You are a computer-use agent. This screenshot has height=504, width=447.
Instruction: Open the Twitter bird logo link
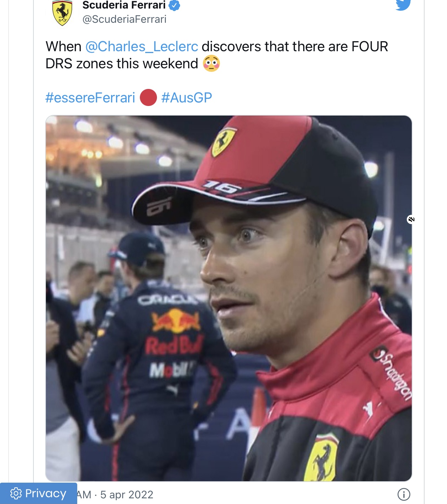(404, 5)
